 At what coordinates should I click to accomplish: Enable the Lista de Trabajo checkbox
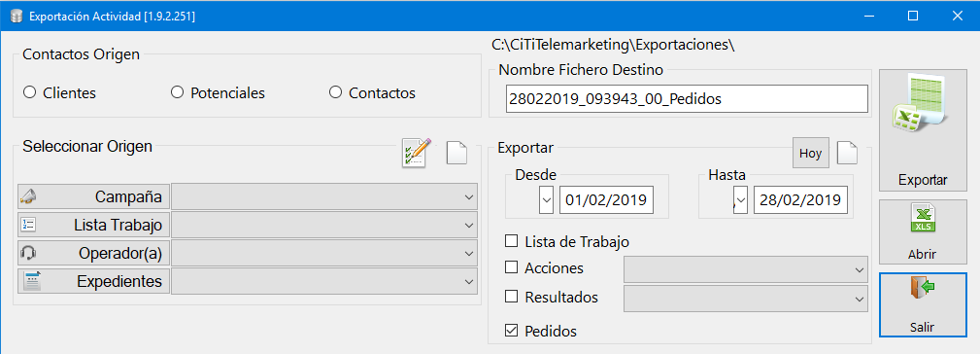click(511, 241)
